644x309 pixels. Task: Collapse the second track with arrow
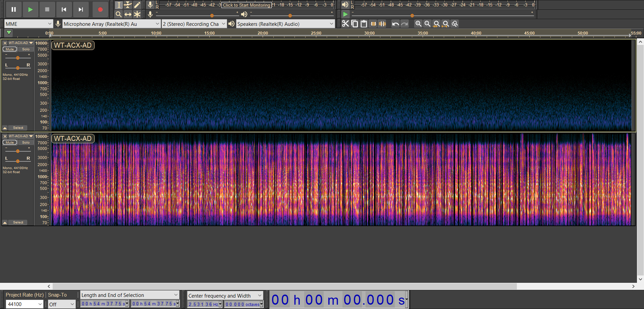click(x=5, y=222)
